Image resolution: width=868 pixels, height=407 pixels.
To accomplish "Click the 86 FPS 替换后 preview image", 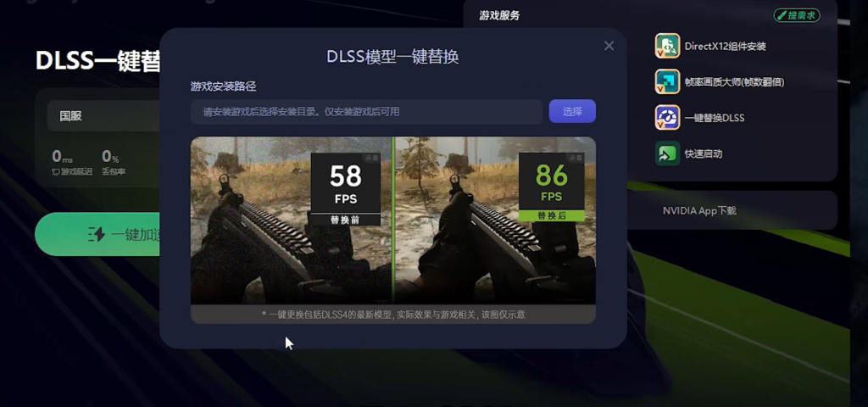I will pos(495,220).
